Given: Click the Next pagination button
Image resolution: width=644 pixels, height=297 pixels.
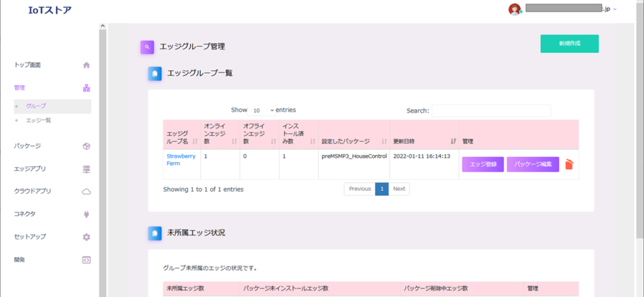Looking at the screenshot, I should [399, 189].
